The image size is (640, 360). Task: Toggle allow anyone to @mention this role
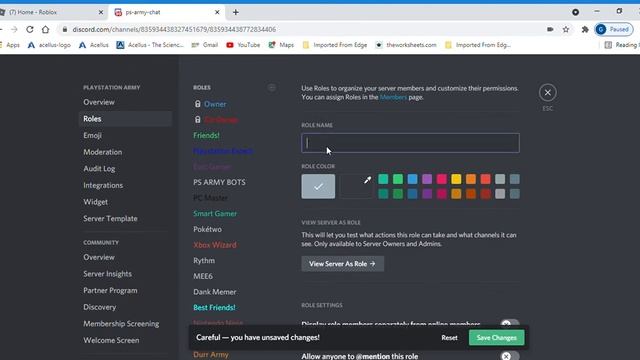(510, 356)
